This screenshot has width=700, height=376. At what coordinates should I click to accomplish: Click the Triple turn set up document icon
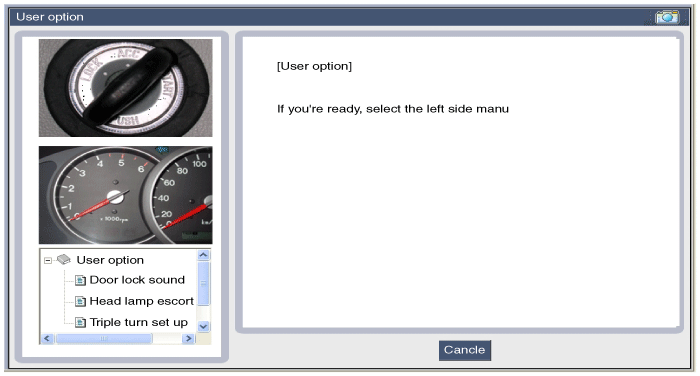coord(80,322)
